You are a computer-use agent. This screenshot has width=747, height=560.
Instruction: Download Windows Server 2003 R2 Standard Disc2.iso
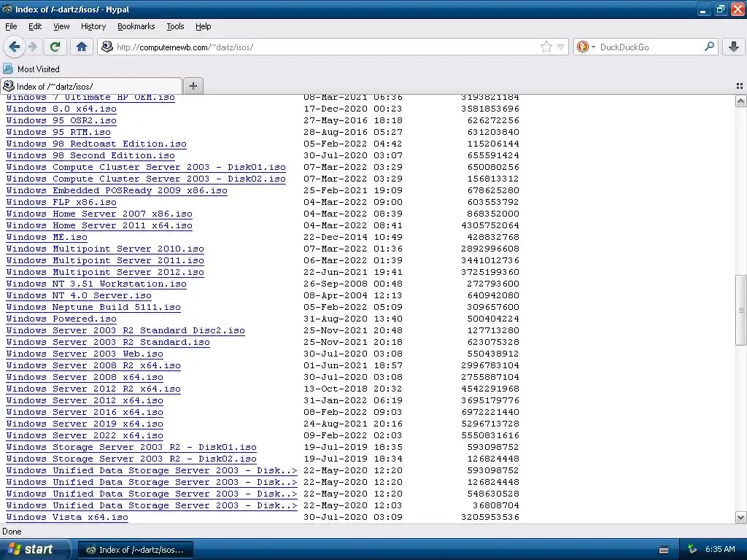(x=125, y=330)
